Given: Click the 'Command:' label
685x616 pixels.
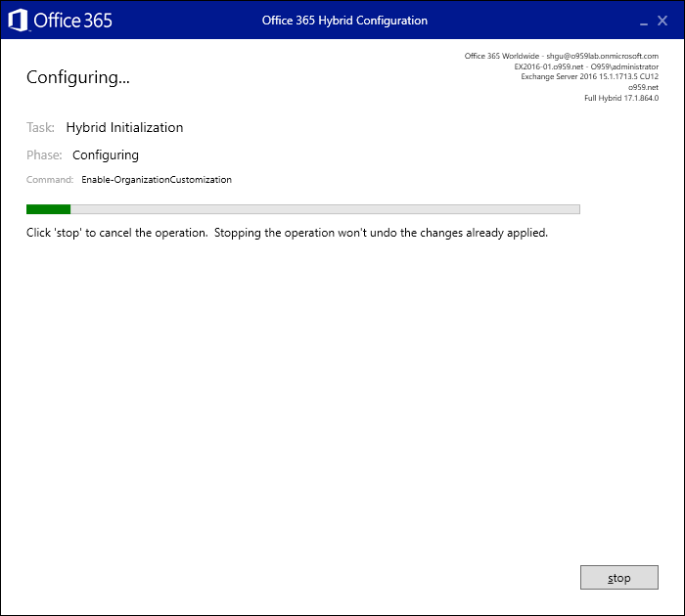Looking at the screenshot, I should 50,180.
